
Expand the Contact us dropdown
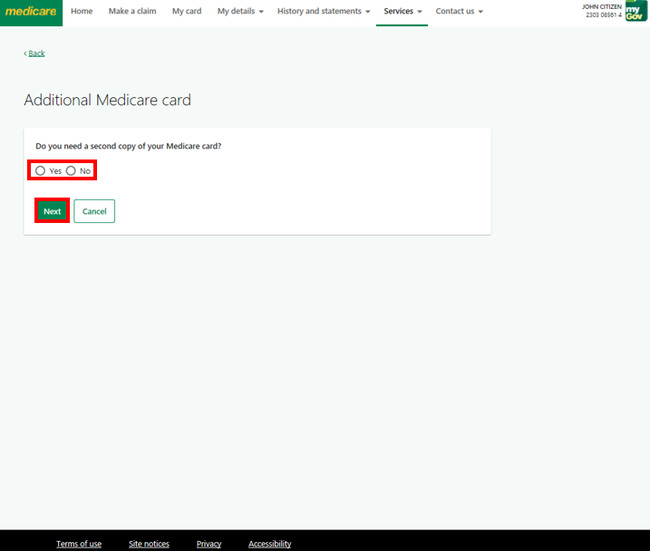459,11
